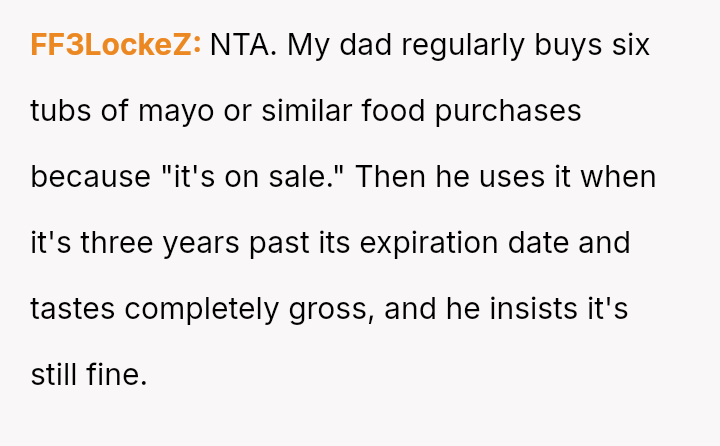
Task: Click the word "six" ending the first line
Action: (x=629, y=45)
